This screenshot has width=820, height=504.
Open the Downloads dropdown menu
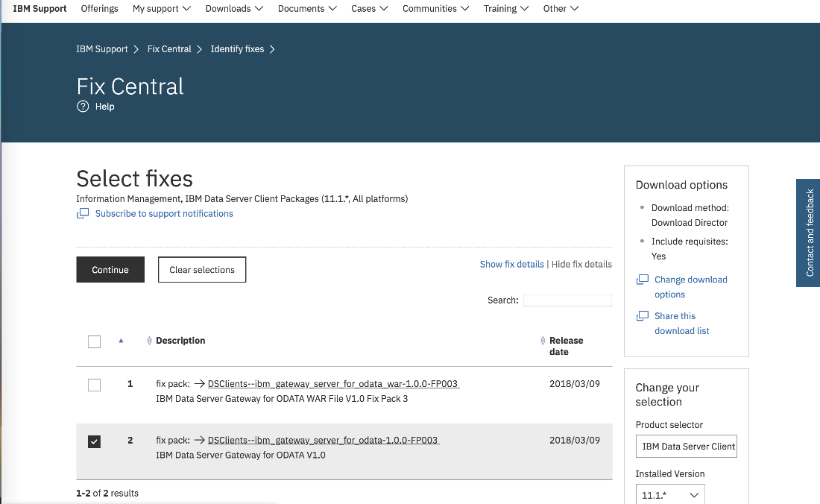pyautogui.click(x=234, y=9)
